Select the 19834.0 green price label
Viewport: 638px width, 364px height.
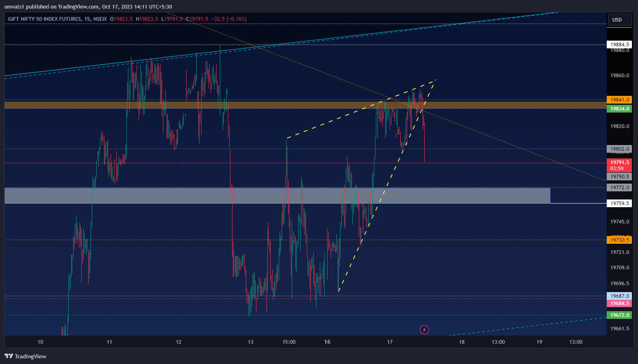[x=619, y=109]
